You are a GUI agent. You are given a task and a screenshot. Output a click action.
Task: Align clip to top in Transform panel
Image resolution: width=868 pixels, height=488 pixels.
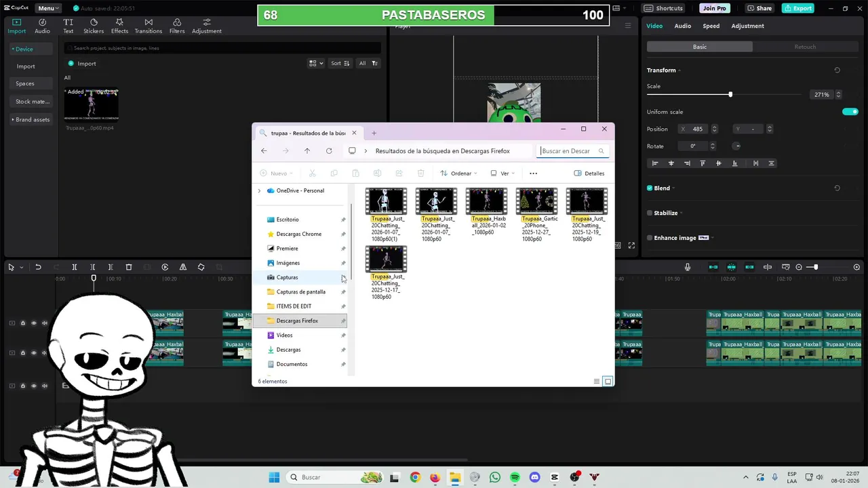[703, 163]
